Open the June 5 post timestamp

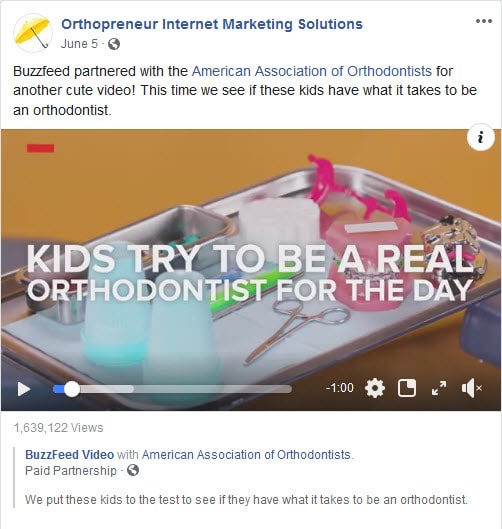[79, 44]
